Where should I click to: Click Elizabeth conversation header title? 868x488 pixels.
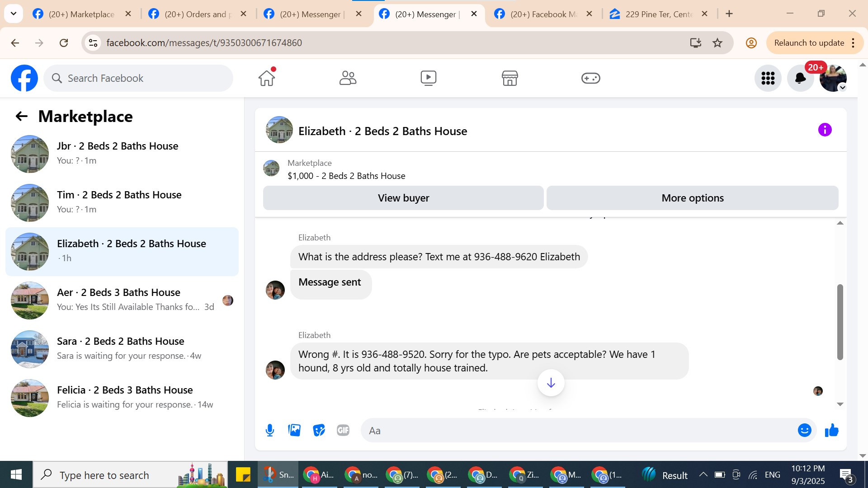click(382, 131)
